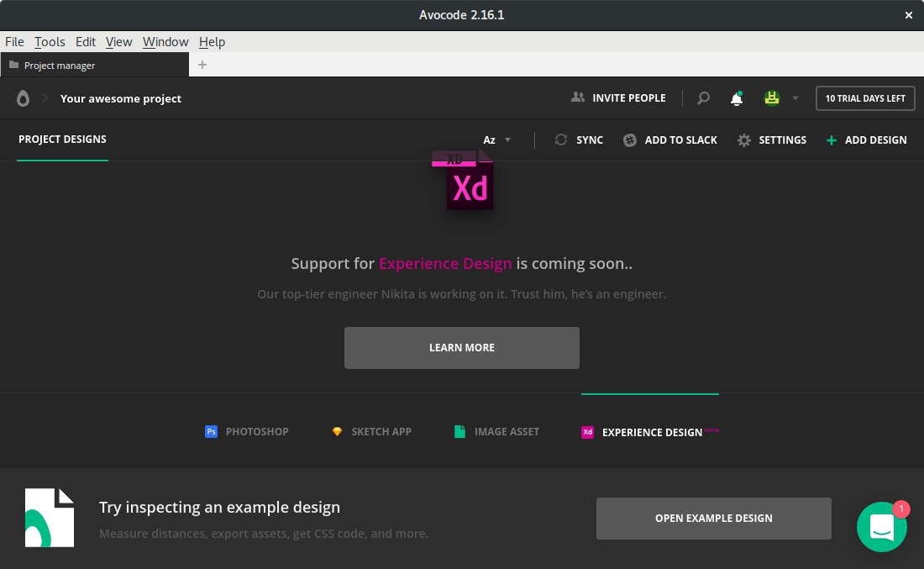This screenshot has width=924, height=569.
Task: Open the View menu
Action: (119, 42)
